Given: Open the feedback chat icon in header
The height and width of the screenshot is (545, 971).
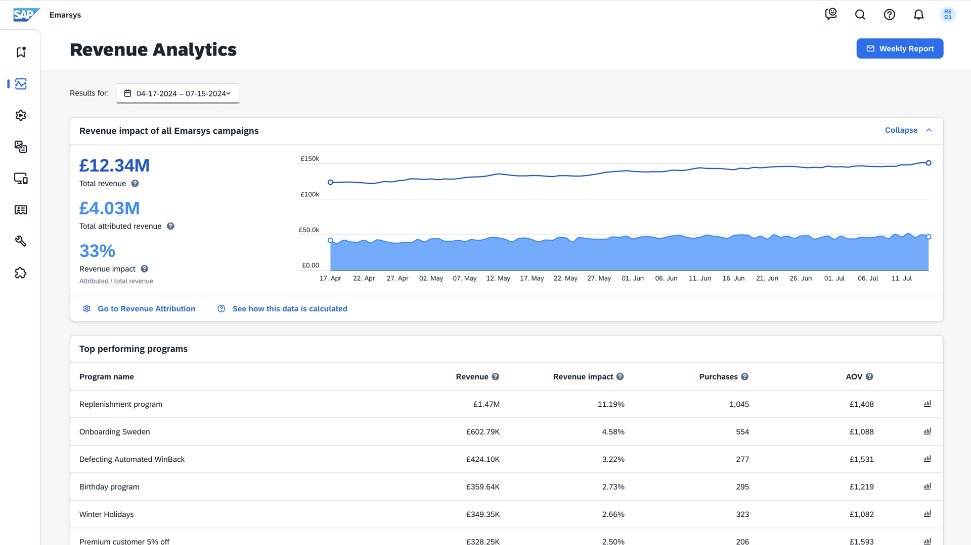Looking at the screenshot, I should coord(830,14).
